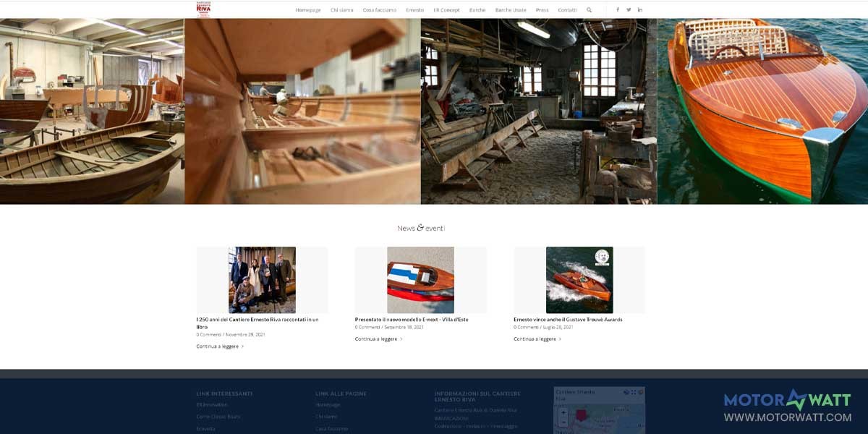
Task: Click the red marker on the footer map
Action: click(x=582, y=415)
